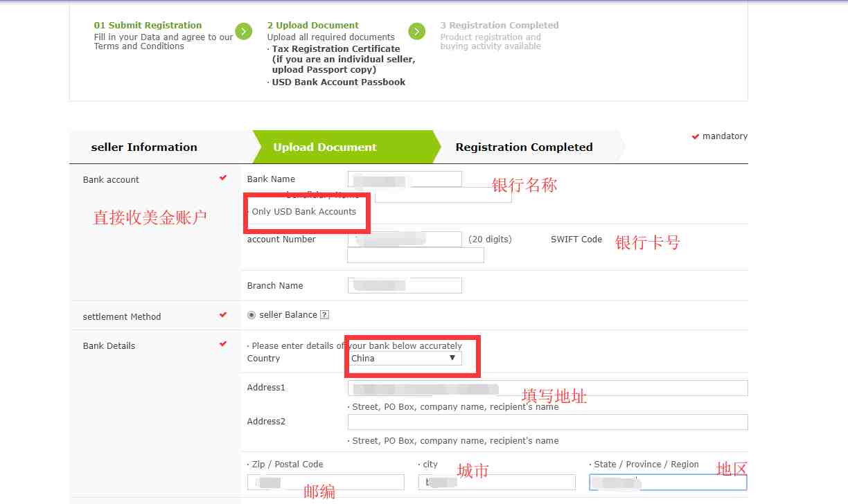Click the 'mandatory' legend text
This screenshot has height=504, width=848.
[725, 136]
